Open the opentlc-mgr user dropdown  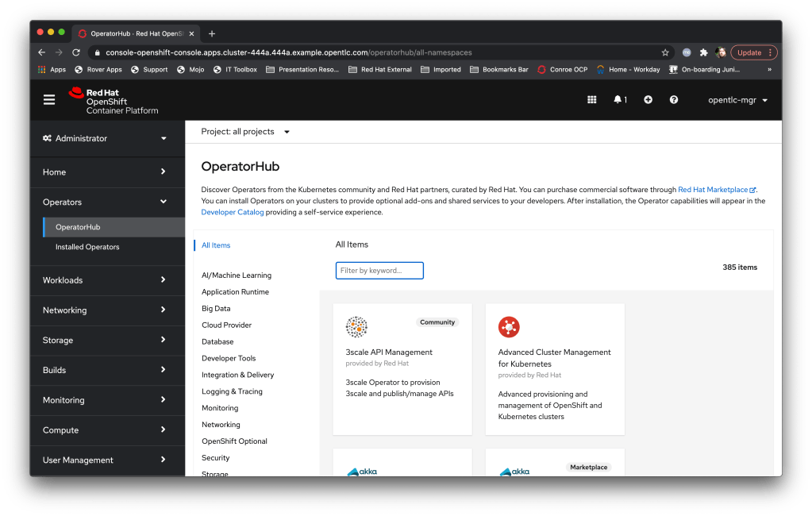[x=737, y=100]
